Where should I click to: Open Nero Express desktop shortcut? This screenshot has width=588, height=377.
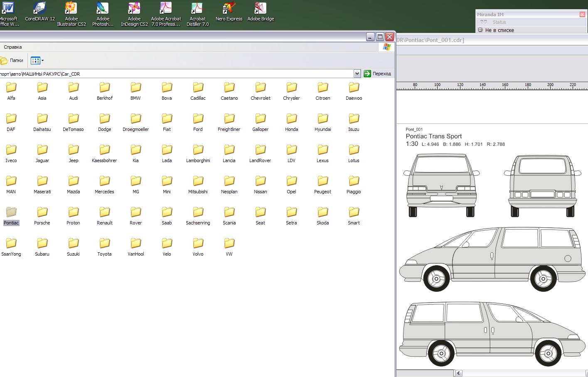click(229, 12)
